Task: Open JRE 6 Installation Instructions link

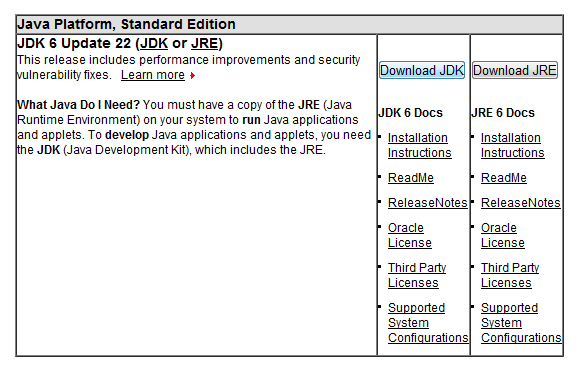Action: [512, 145]
